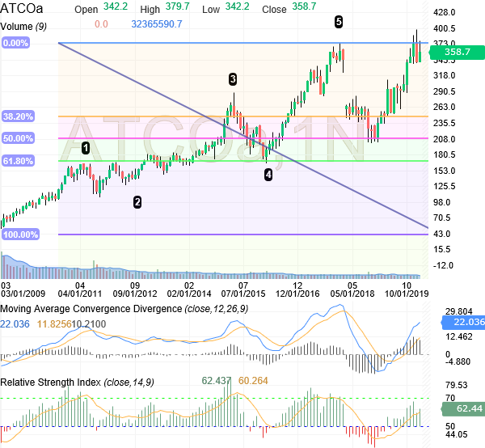The width and height of the screenshot is (485, 448).
Task: Select the Close value 358.7 in header
Action: tap(304, 6)
